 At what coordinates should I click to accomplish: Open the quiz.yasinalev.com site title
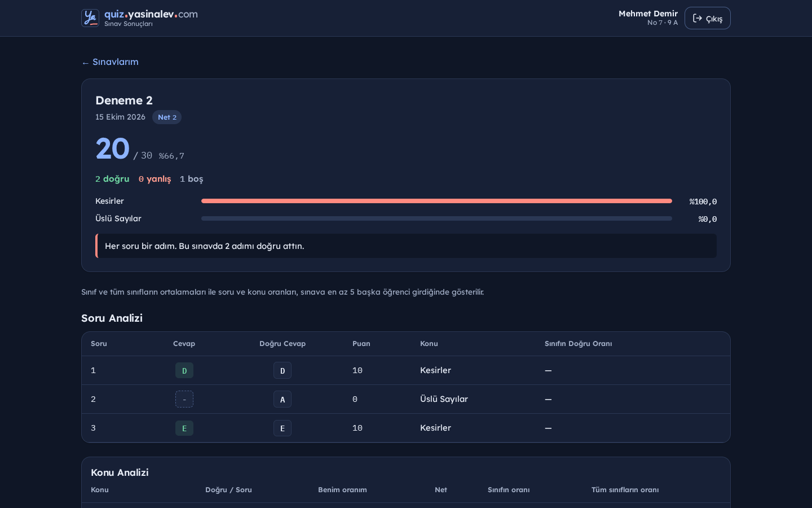coord(151,14)
